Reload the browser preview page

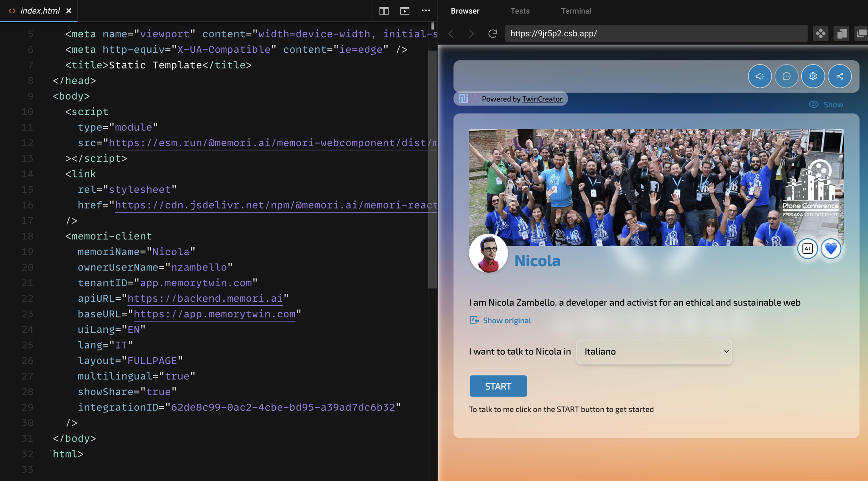click(x=492, y=33)
